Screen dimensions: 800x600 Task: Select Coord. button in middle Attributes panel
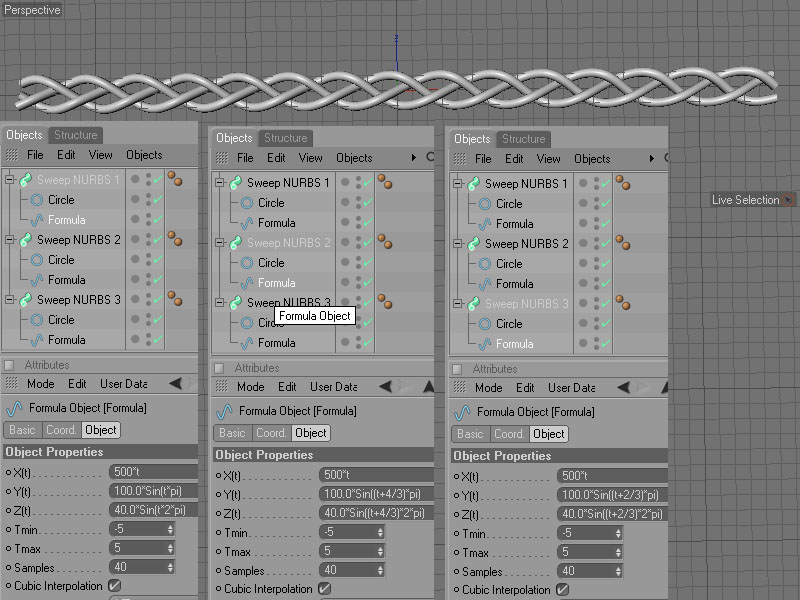click(x=270, y=433)
